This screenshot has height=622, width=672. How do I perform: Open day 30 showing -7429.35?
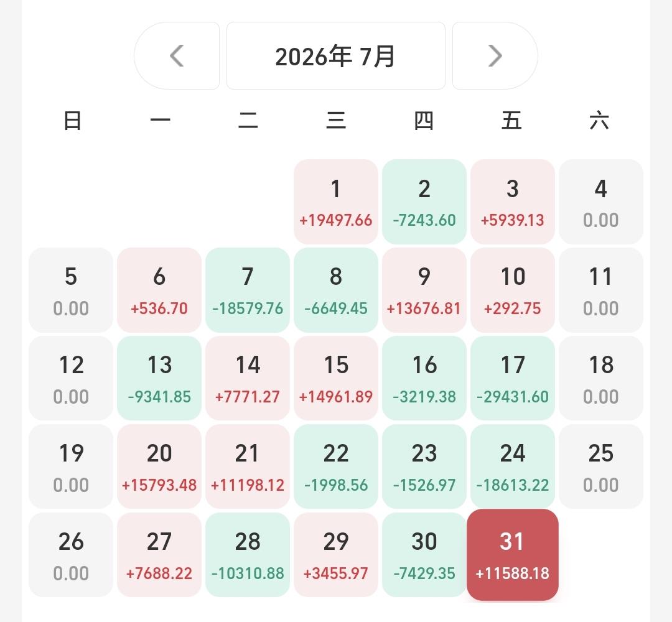(424, 555)
